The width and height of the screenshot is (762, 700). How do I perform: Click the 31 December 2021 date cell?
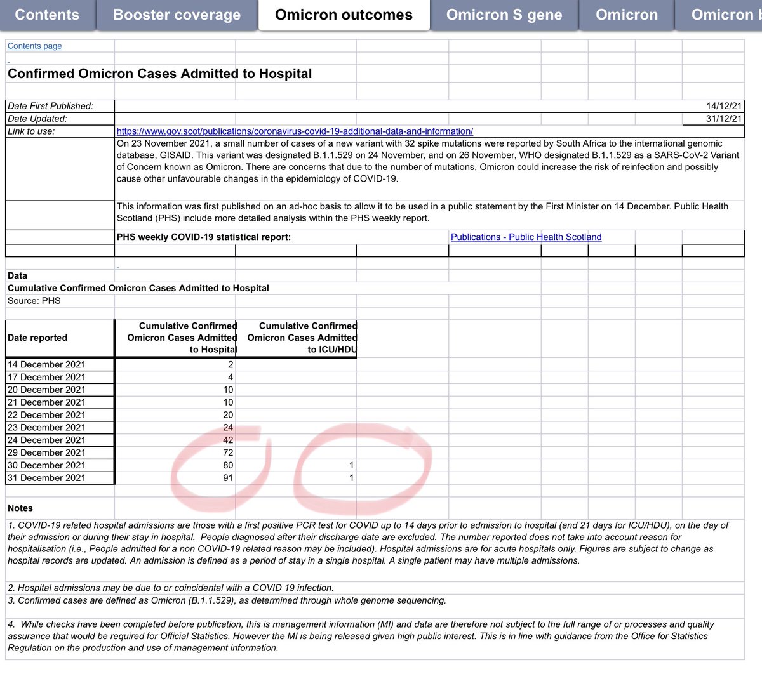pos(60,478)
